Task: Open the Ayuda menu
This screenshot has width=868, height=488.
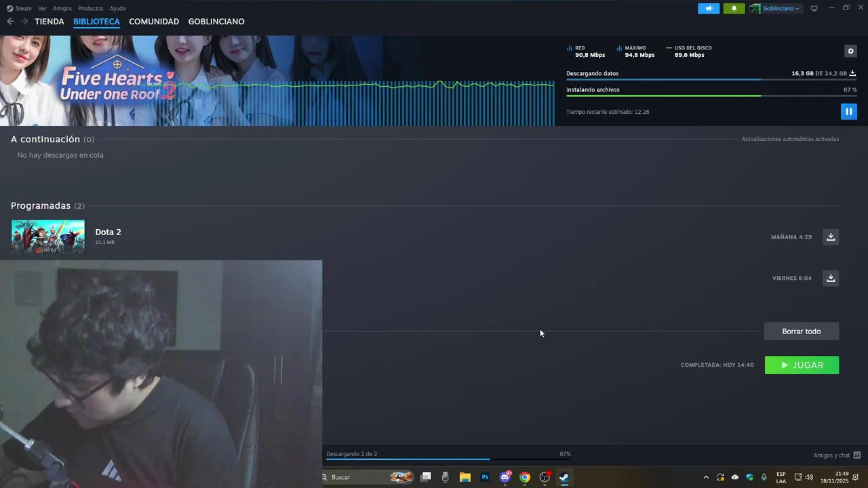Action: [x=117, y=8]
